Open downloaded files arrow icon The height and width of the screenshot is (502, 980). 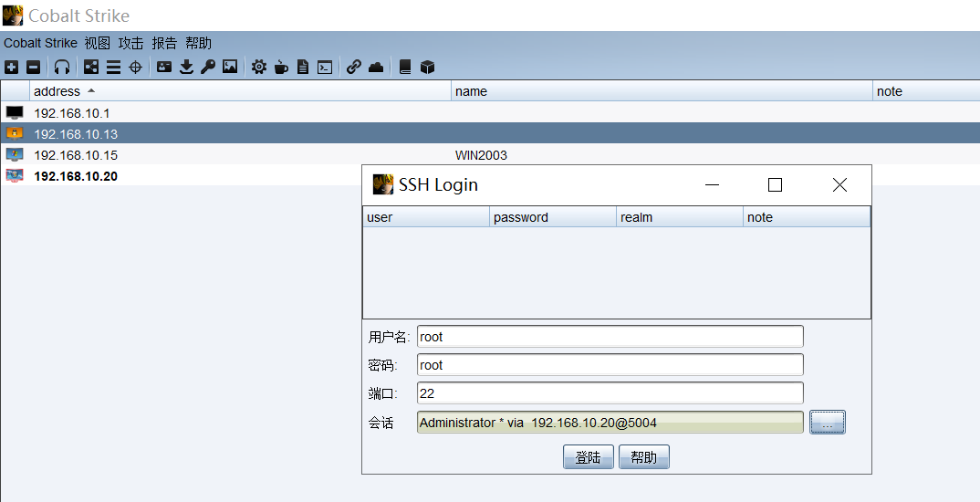tap(186, 67)
